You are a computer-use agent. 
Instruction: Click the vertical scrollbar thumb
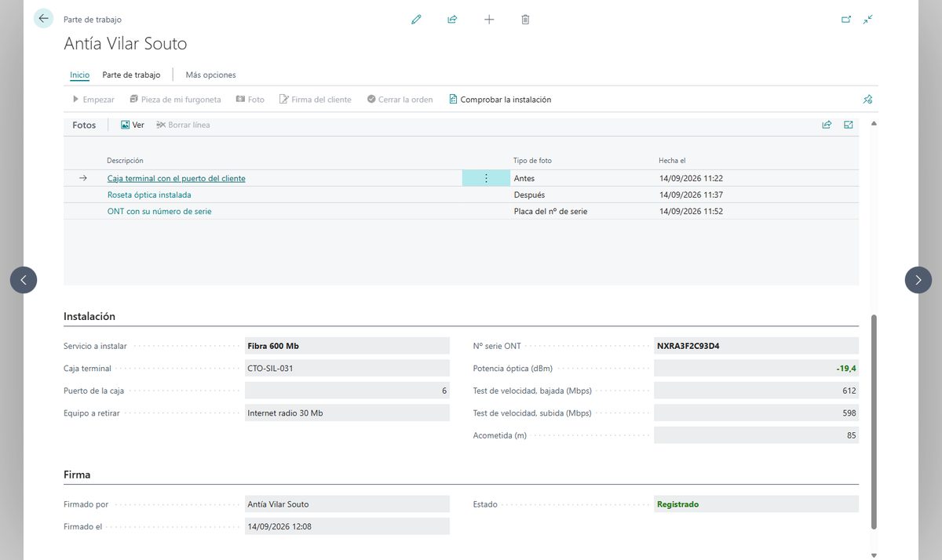click(x=874, y=424)
